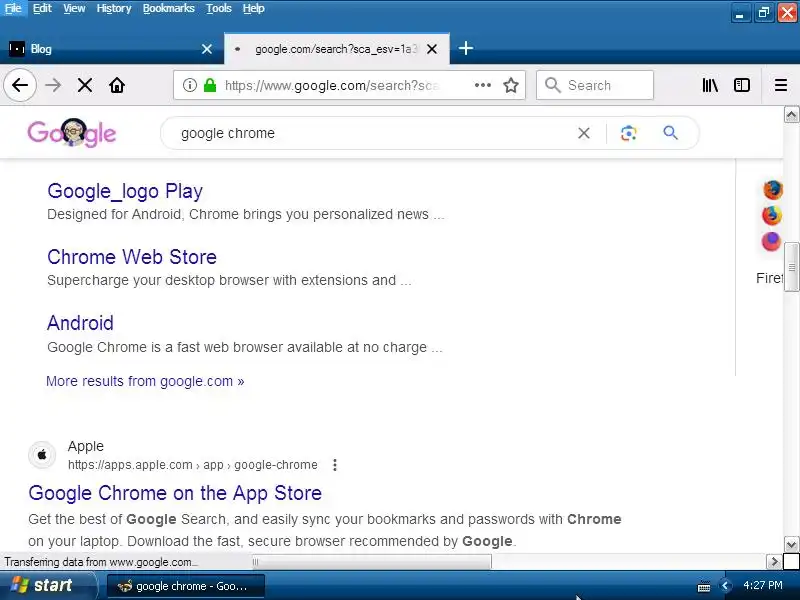Click the vertical scrollbar up arrow
The height and width of the screenshot is (600, 800).
pos(791,115)
